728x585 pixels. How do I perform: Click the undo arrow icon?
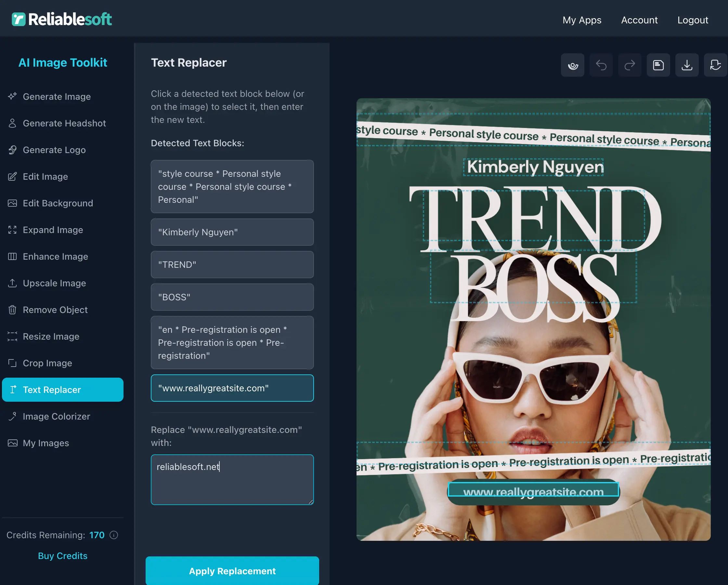click(601, 65)
